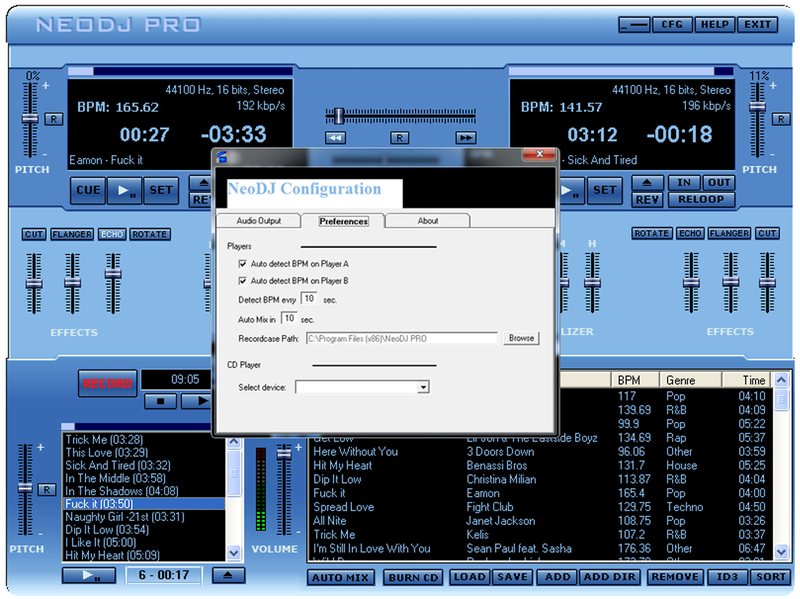Toggle auto detect BPM on Player A
This screenshot has width=800, height=599.
click(242, 264)
